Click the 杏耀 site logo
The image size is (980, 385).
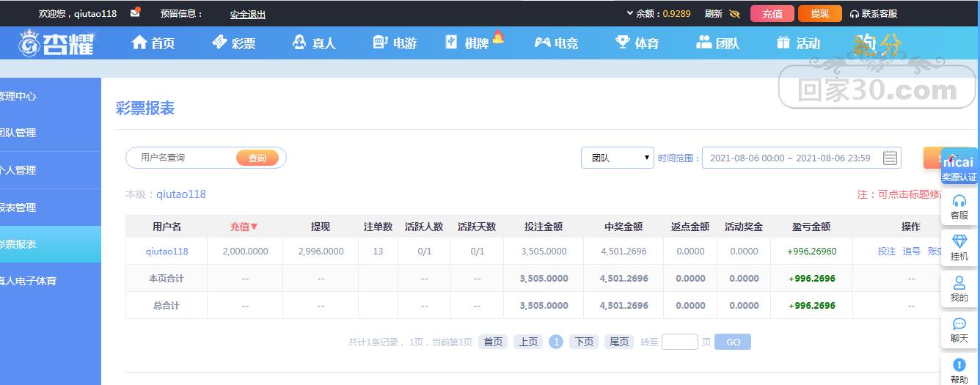57,43
